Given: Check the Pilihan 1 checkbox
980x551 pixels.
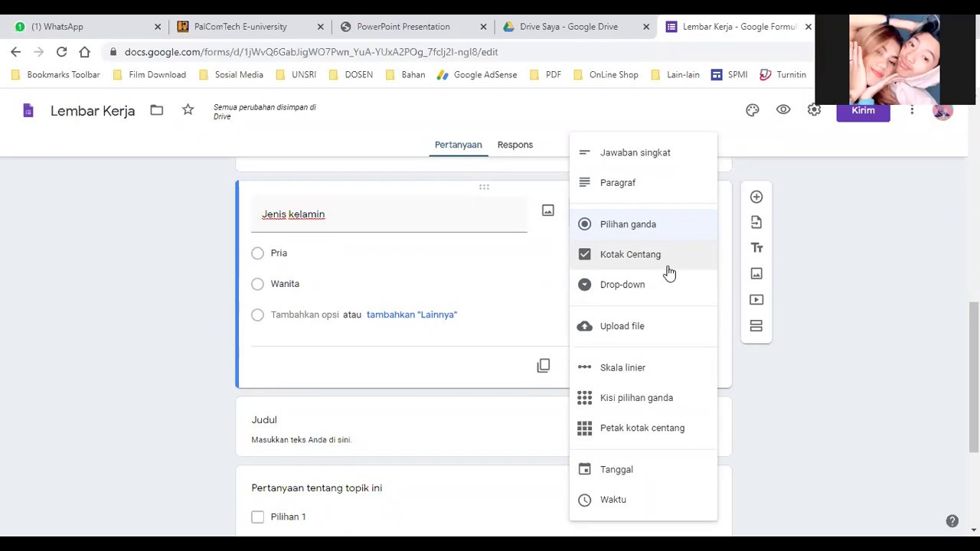Looking at the screenshot, I should [x=257, y=517].
